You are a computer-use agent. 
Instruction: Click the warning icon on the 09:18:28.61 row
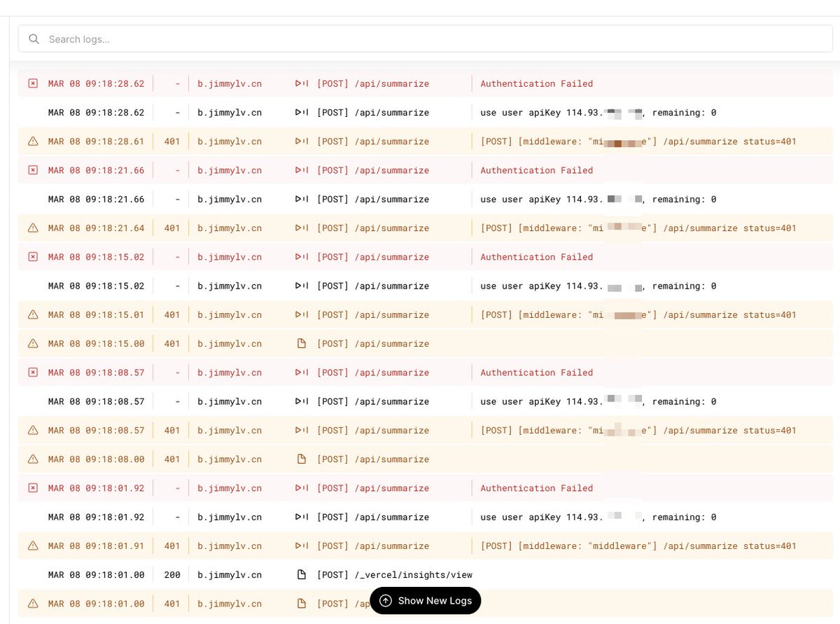point(33,141)
